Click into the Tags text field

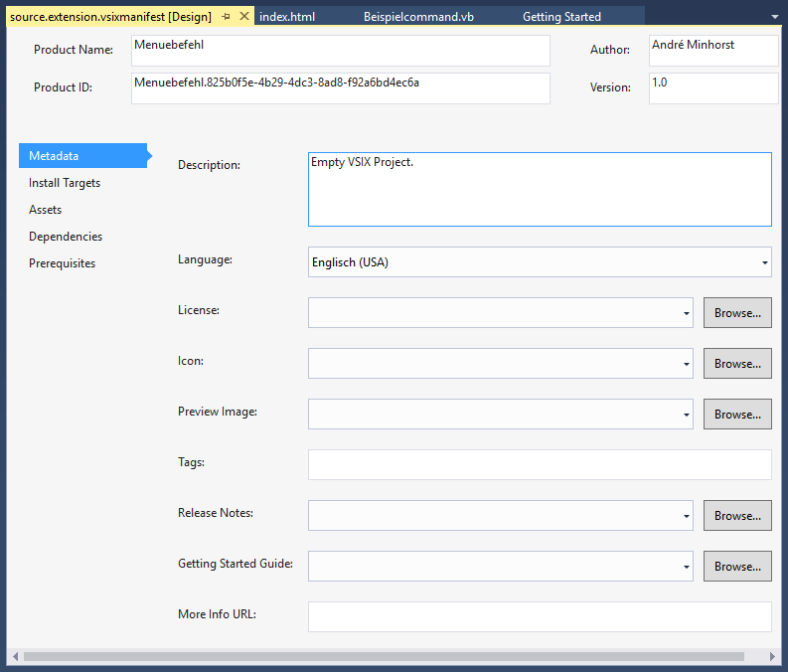coord(540,465)
